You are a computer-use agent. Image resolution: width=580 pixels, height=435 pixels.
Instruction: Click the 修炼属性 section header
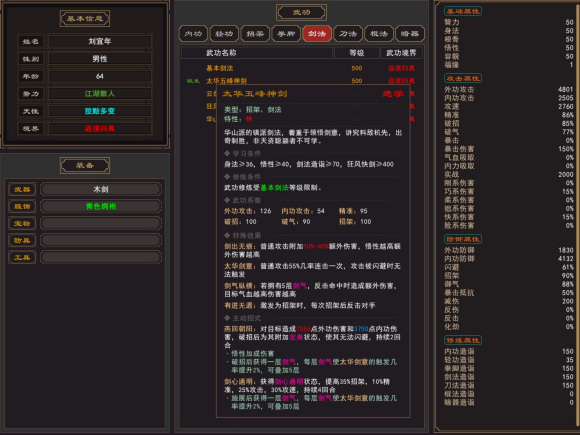463,340
